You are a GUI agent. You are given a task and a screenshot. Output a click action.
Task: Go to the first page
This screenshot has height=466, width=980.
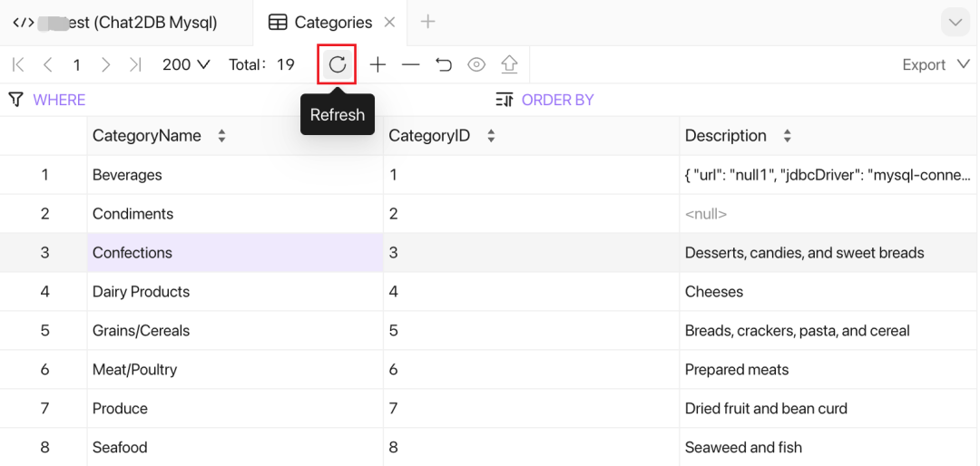pos(18,64)
